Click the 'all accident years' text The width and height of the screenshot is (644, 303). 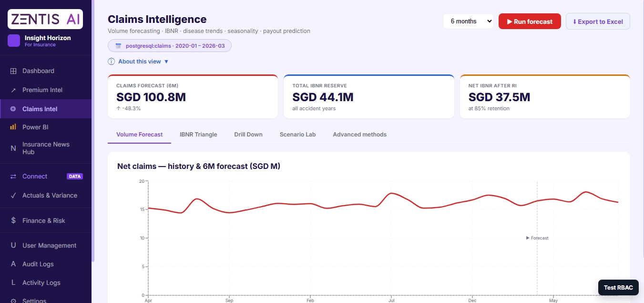[x=314, y=109]
